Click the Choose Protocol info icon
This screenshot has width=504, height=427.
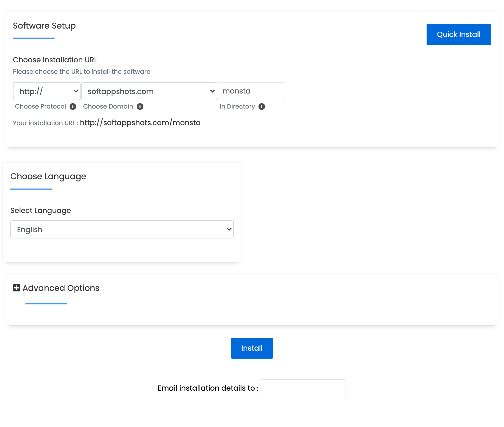pos(73,106)
